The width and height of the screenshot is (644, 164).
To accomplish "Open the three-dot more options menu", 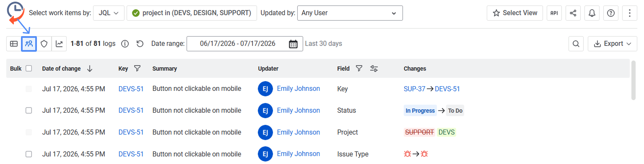I will click(x=630, y=13).
